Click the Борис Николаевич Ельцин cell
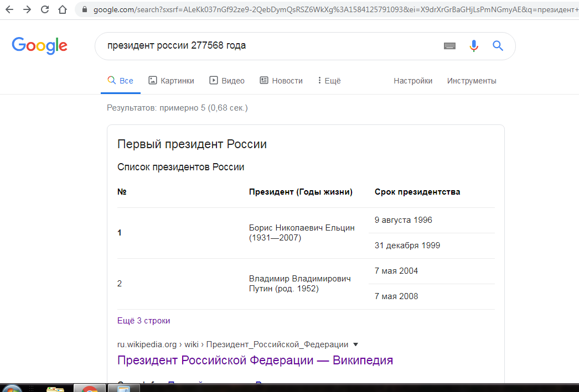The image size is (579, 392). (x=302, y=233)
